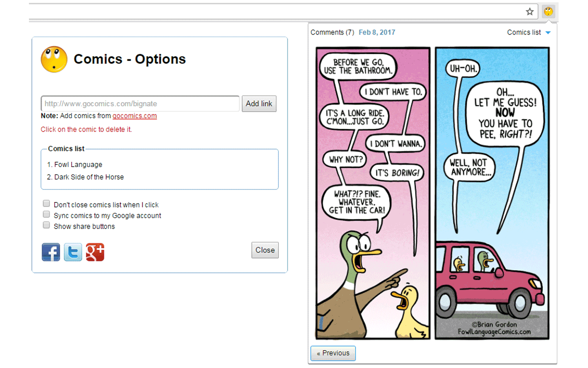Toggle "Sync comics to my Google account"

46,214
